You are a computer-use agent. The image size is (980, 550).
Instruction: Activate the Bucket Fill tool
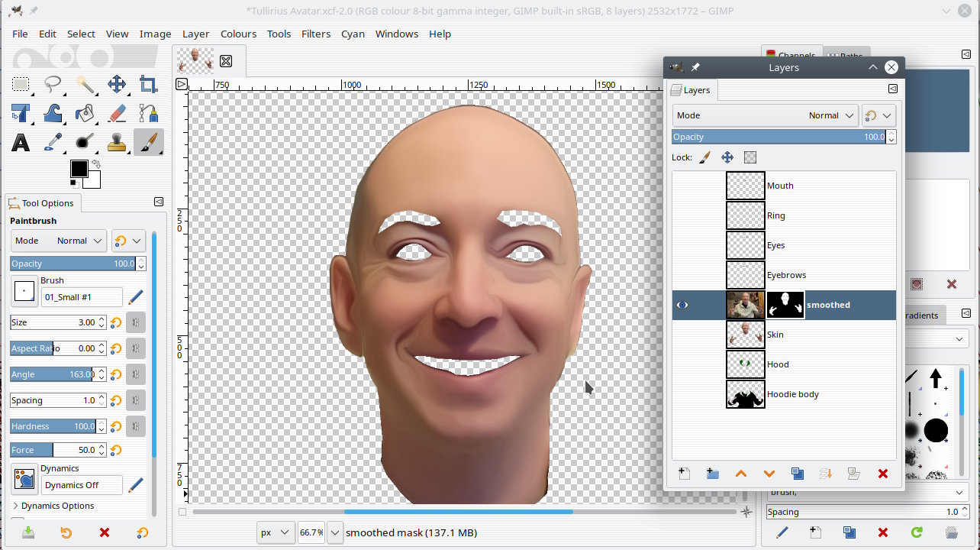click(x=85, y=113)
